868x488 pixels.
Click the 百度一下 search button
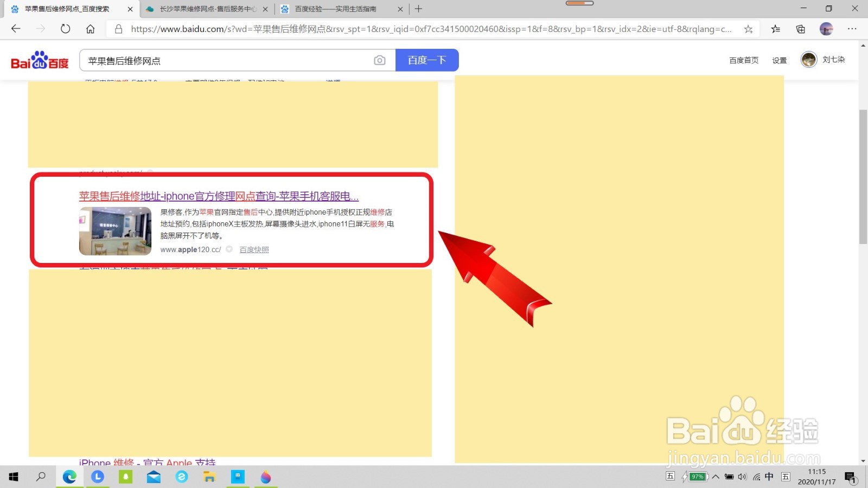pos(427,60)
